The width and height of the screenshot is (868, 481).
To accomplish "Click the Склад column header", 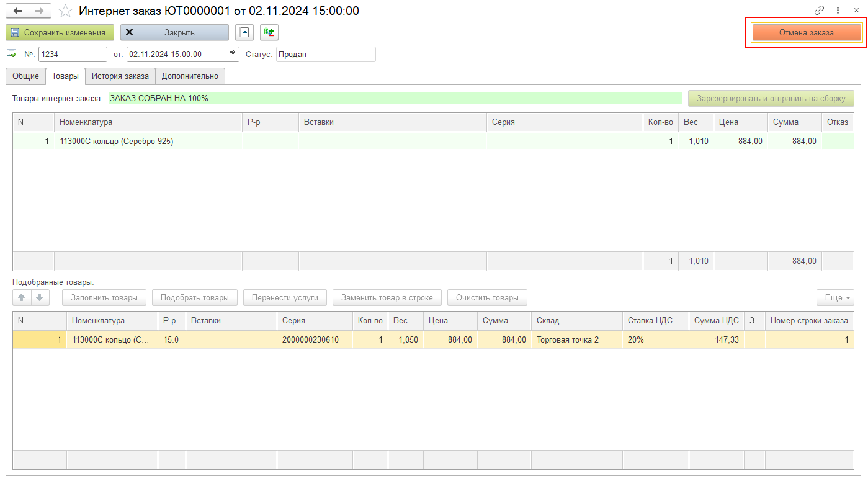I will click(x=577, y=321).
